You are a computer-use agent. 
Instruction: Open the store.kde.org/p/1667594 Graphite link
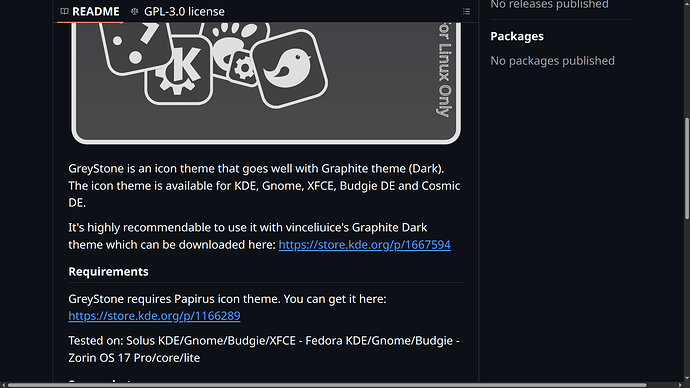(364, 245)
